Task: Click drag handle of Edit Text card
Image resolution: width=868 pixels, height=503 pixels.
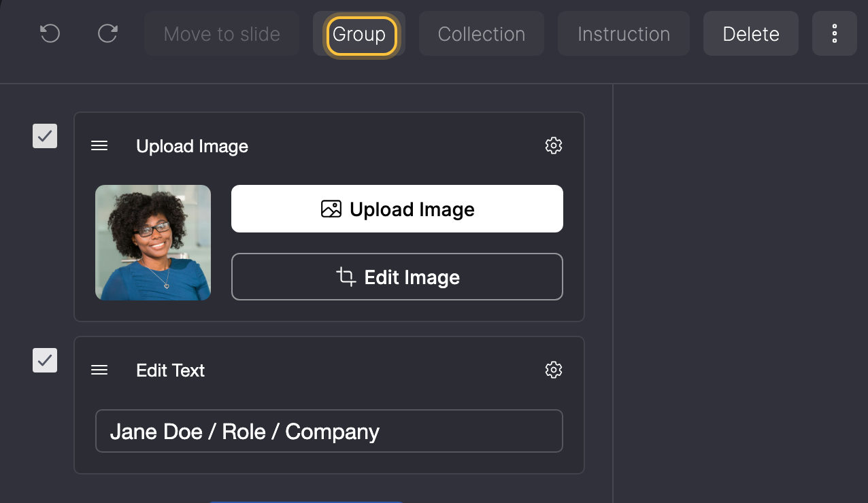Action: tap(99, 370)
